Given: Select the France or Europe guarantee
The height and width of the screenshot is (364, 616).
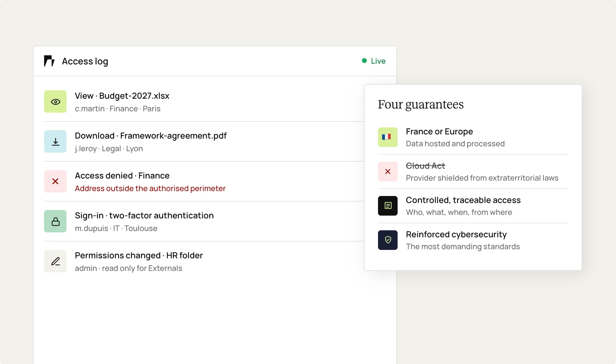Looking at the screenshot, I should tap(473, 137).
